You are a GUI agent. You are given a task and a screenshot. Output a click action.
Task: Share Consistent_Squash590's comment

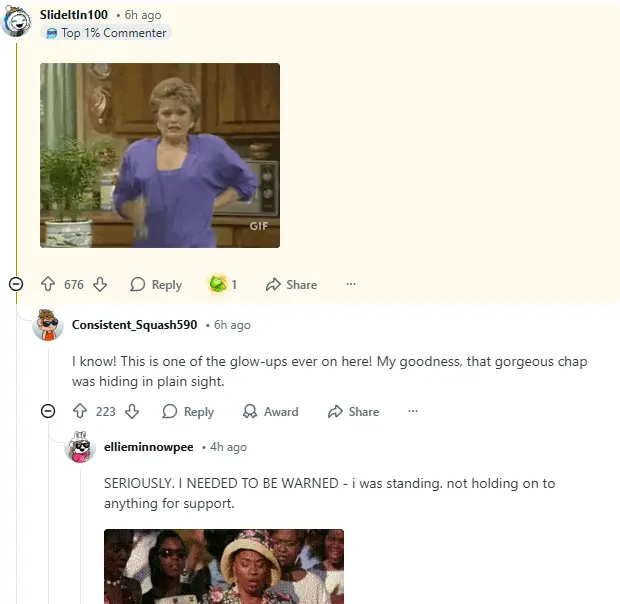(x=353, y=411)
